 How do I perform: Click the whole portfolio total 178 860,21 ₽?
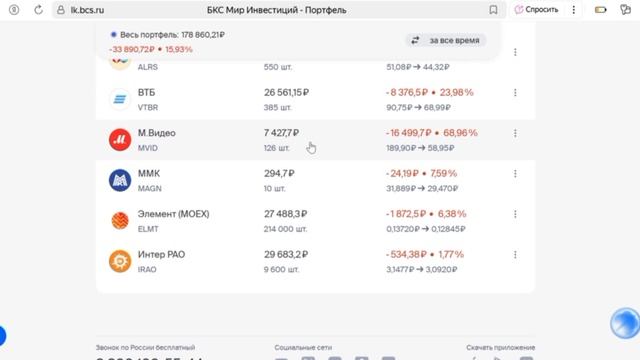point(203,35)
